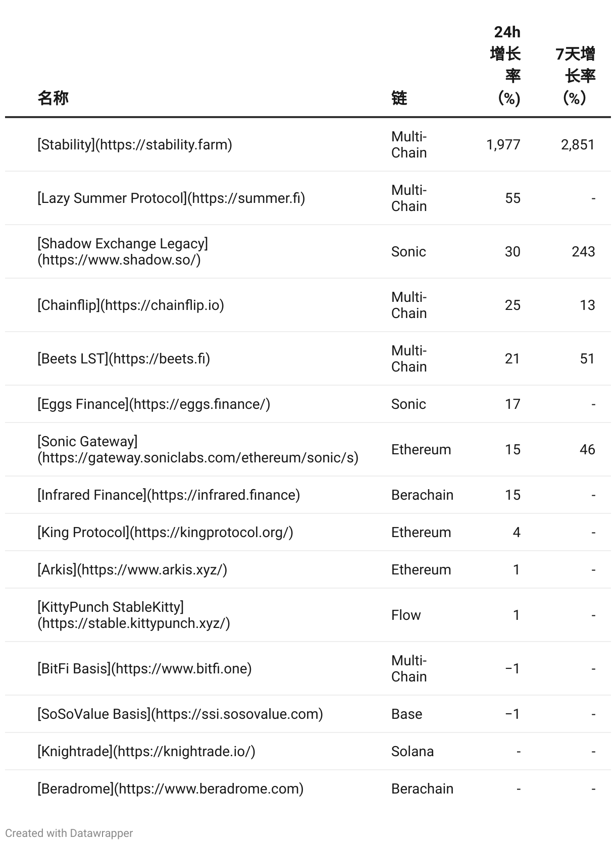616x845 pixels.
Task: Open the Sonic Gateway link
Action: pos(198,449)
